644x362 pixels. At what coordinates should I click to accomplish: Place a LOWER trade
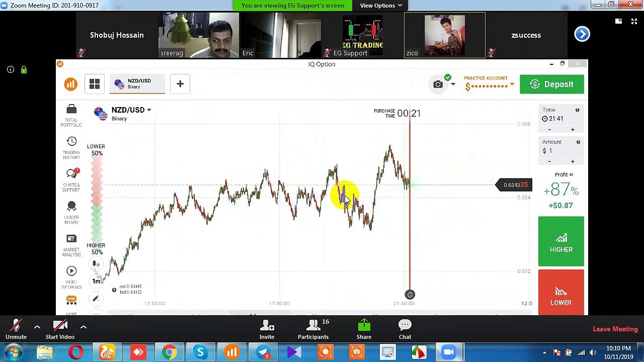[x=561, y=293]
